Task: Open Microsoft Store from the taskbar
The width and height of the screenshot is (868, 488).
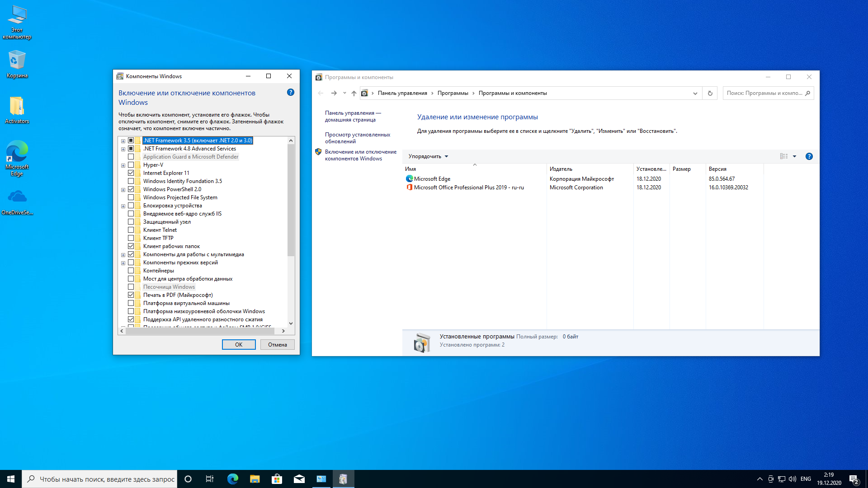Action: pyautogui.click(x=277, y=479)
